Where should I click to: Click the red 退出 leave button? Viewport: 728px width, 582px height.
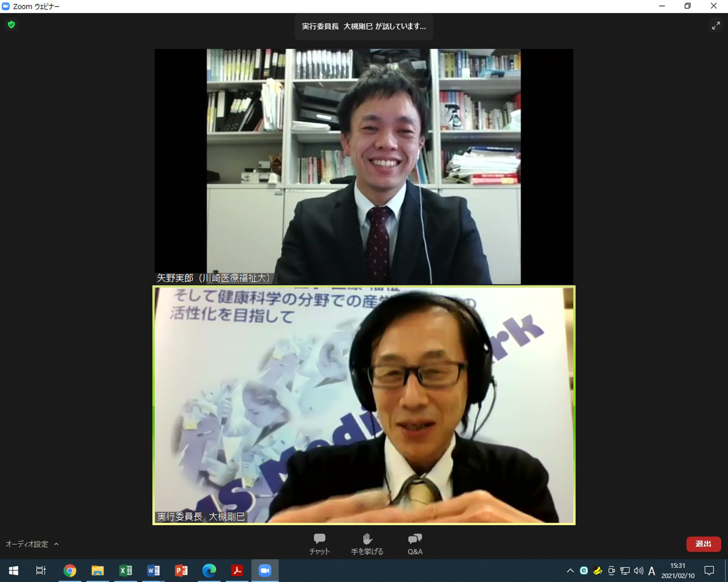coord(703,544)
